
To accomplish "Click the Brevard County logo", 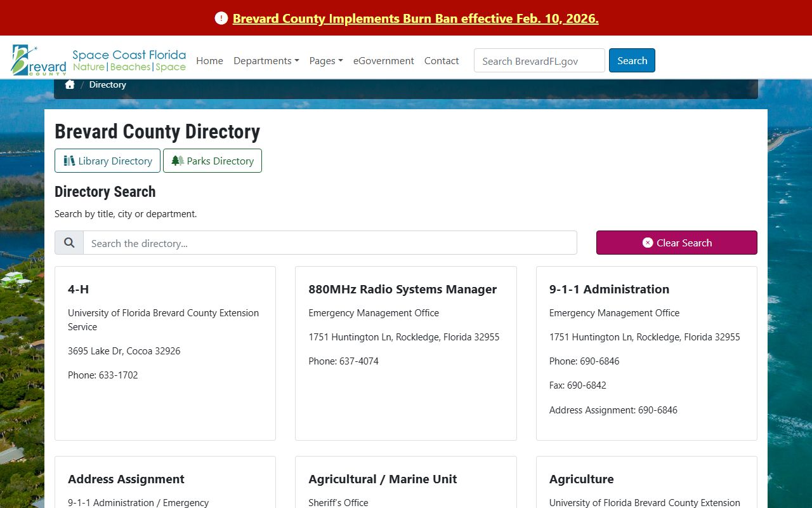I will point(39,60).
